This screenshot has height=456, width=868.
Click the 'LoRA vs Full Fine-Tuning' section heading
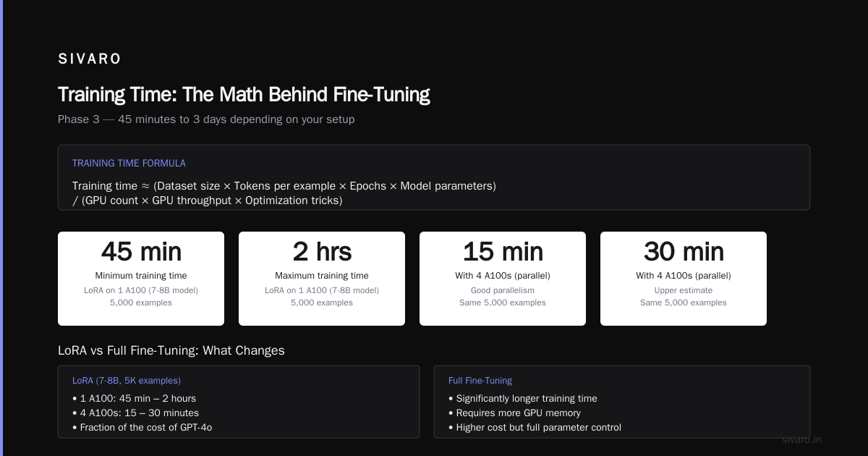coord(171,350)
